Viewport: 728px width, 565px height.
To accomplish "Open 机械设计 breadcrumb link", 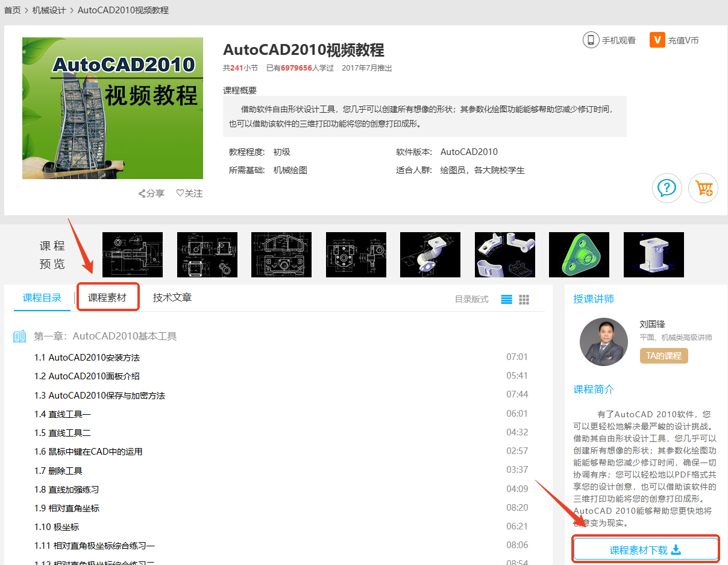I will [x=49, y=10].
